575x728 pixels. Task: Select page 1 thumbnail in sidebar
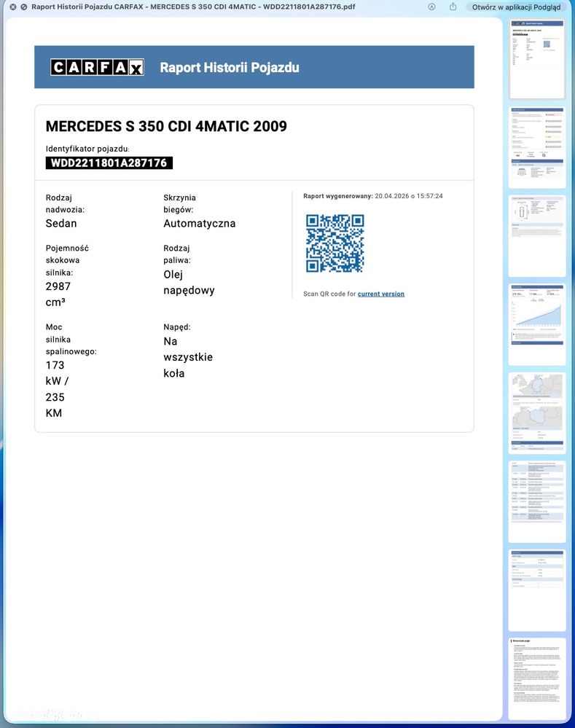click(537, 59)
